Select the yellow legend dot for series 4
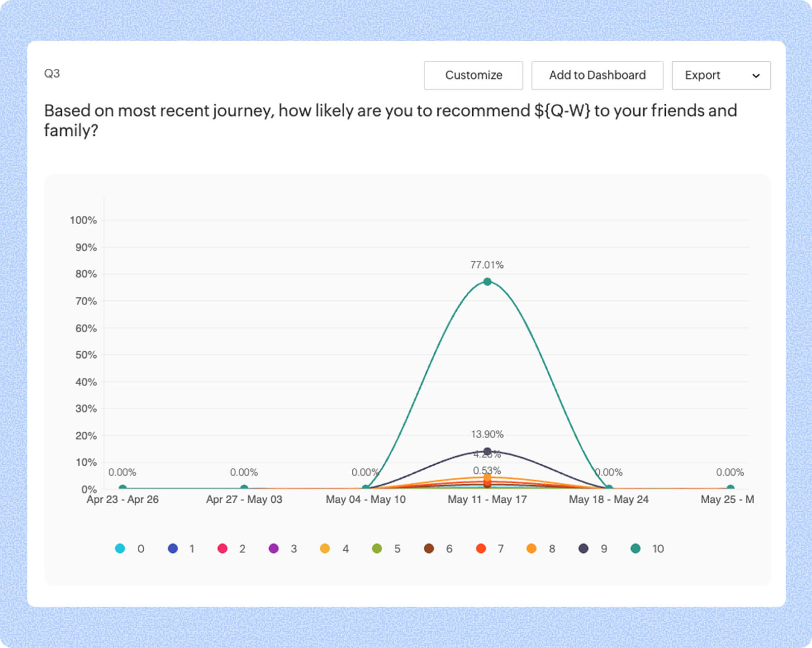This screenshot has width=812, height=648. pos(325,548)
